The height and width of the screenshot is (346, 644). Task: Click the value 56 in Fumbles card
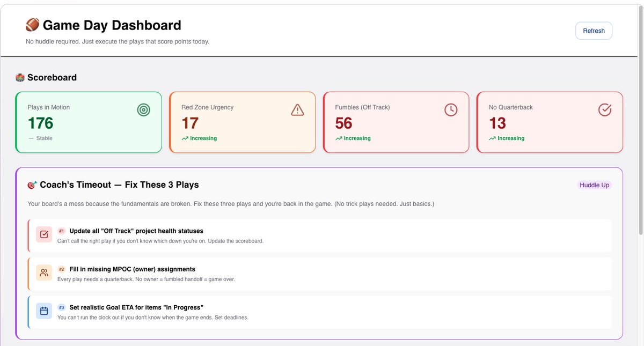point(344,123)
